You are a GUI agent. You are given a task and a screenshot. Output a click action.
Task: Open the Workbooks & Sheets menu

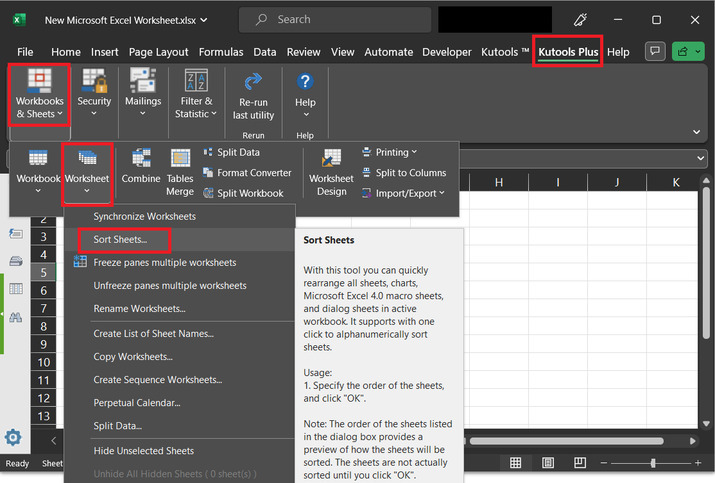pyautogui.click(x=39, y=95)
